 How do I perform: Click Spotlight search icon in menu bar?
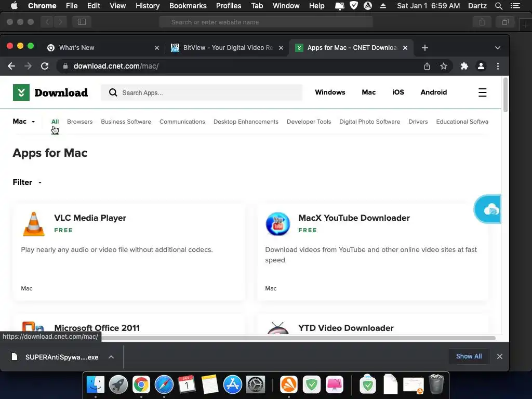click(498, 6)
